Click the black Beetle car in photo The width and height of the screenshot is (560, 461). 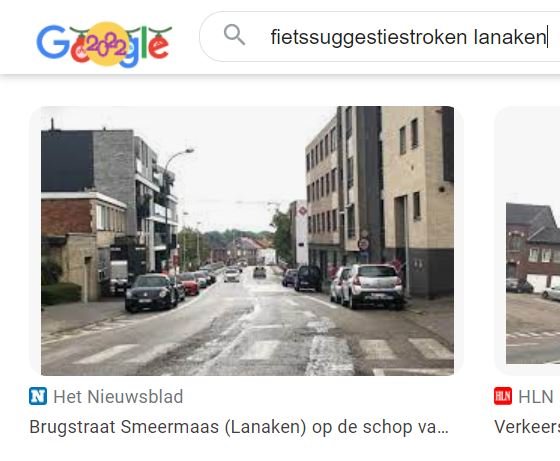point(151,292)
